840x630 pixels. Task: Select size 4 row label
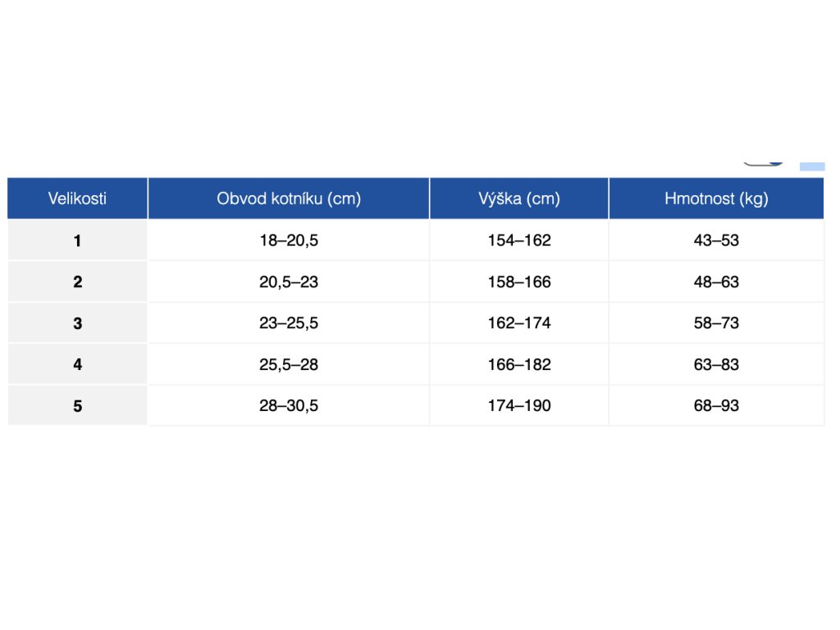[x=77, y=364]
